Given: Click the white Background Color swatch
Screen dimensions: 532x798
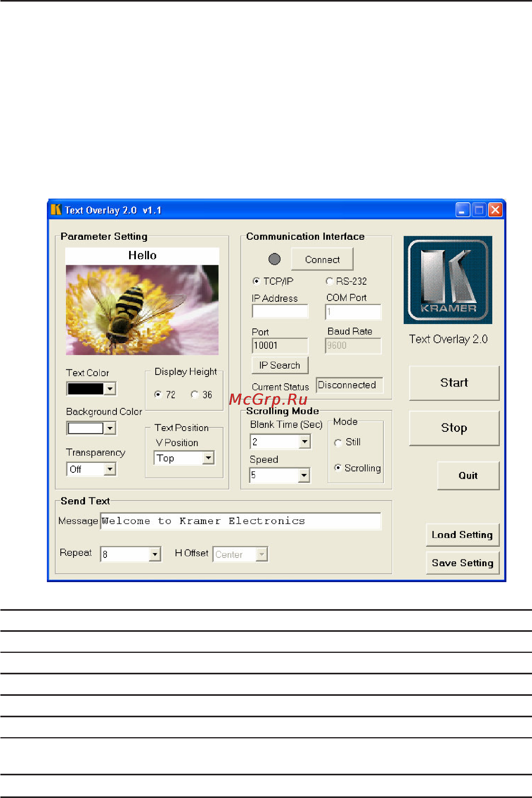Looking at the screenshot, I should click(x=85, y=428).
